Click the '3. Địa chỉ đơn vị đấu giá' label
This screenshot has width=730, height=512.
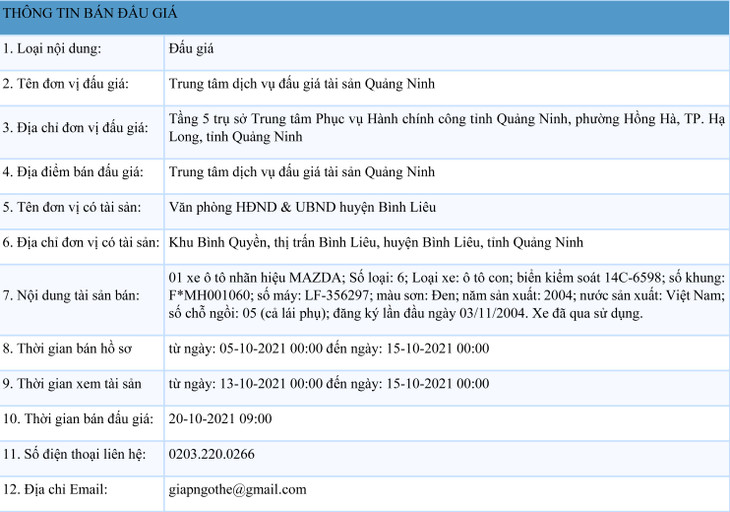pos(75,128)
